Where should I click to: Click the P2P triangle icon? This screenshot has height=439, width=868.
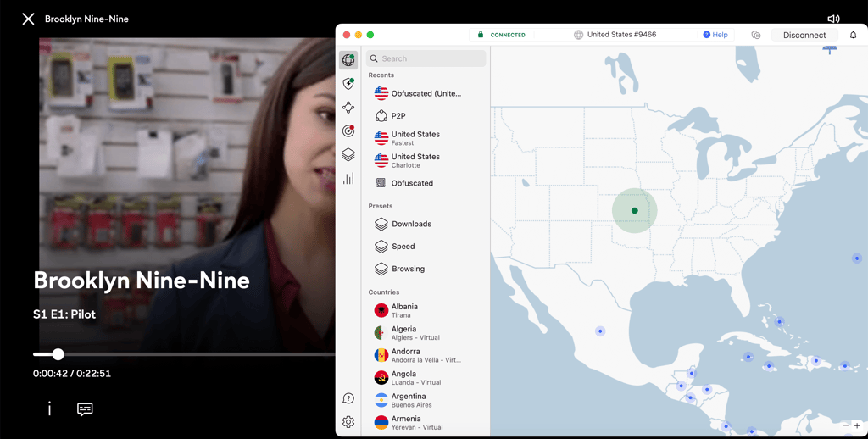click(x=381, y=116)
